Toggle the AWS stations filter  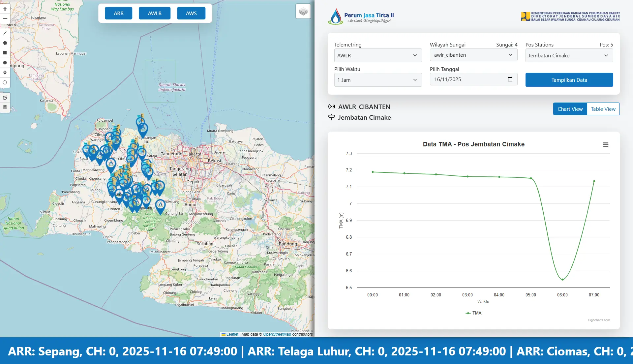[191, 14]
